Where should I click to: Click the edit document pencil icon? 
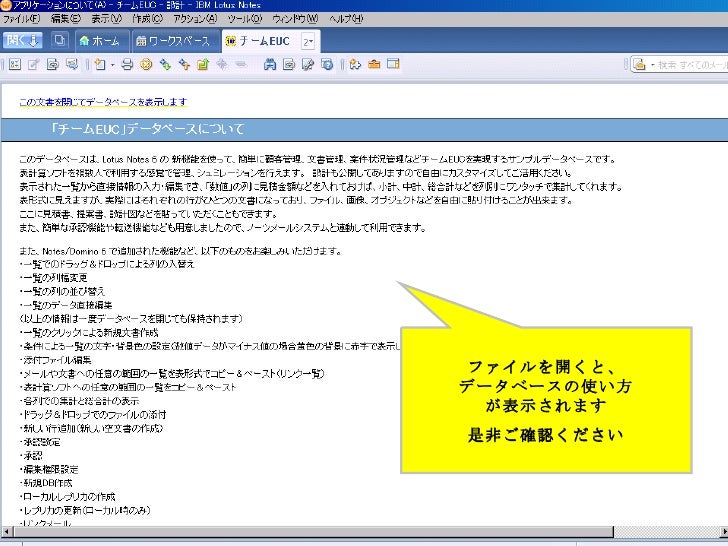33,65
